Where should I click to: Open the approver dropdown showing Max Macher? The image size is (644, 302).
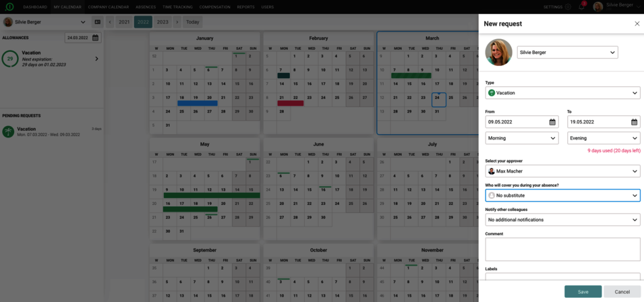tap(562, 171)
